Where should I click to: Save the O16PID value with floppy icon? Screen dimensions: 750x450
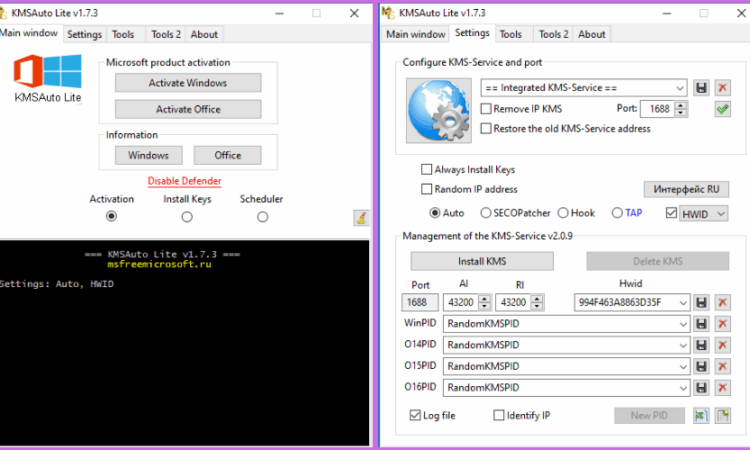[701, 387]
